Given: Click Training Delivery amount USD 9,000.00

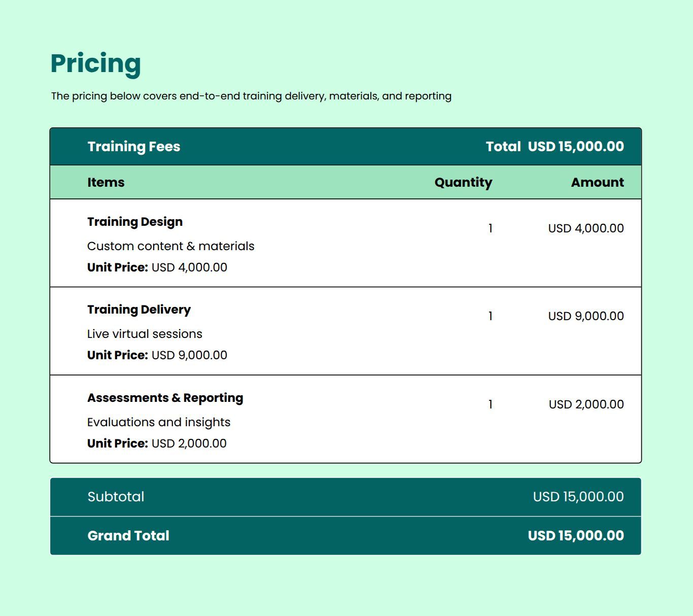Looking at the screenshot, I should pyautogui.click(x=585, y=316).
